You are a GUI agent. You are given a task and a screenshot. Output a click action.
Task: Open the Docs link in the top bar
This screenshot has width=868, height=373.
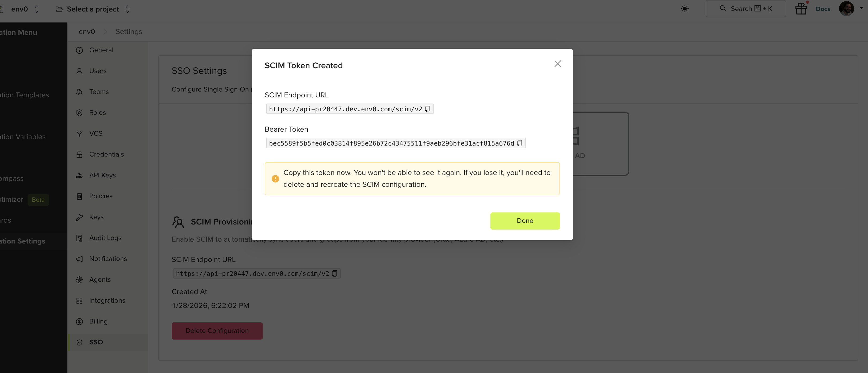823,9
